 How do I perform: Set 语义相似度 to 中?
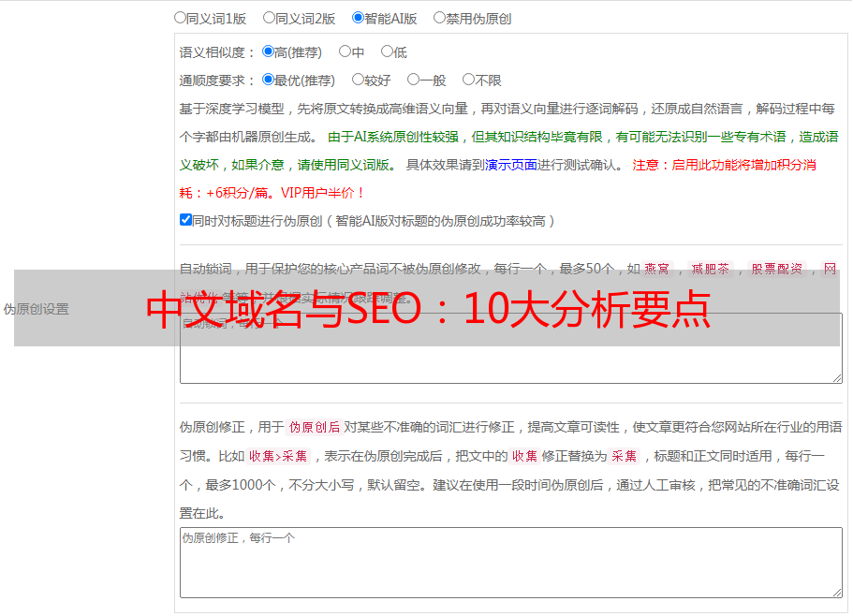pos(345,51)
